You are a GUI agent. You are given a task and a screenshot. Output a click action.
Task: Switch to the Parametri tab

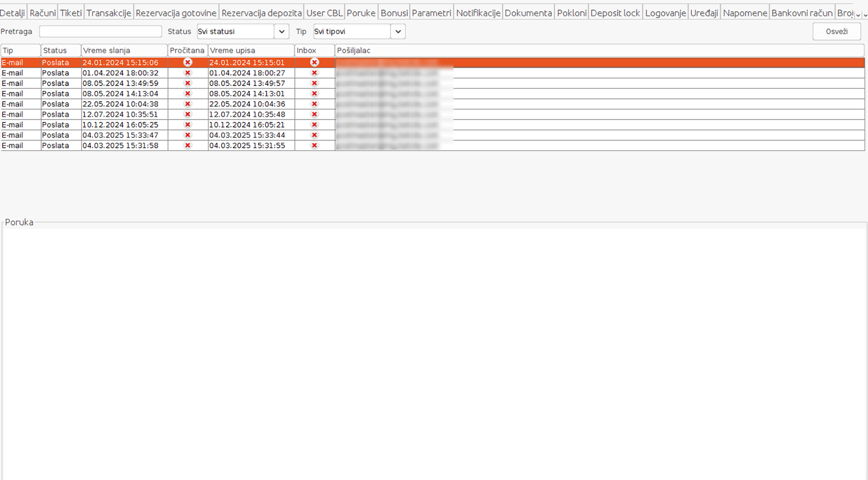(x=431, y=13)
